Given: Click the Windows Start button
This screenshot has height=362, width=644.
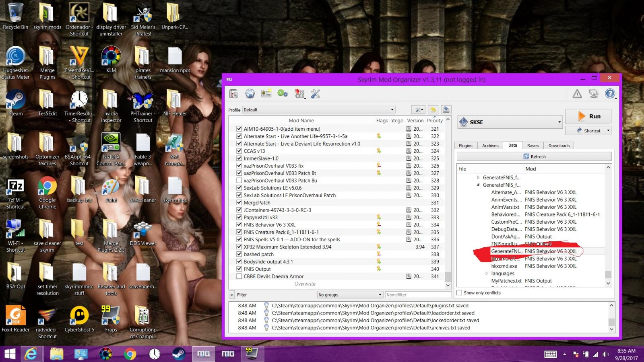Looking at the screenshot, I should pyautogui.click(x=10, y=354).
